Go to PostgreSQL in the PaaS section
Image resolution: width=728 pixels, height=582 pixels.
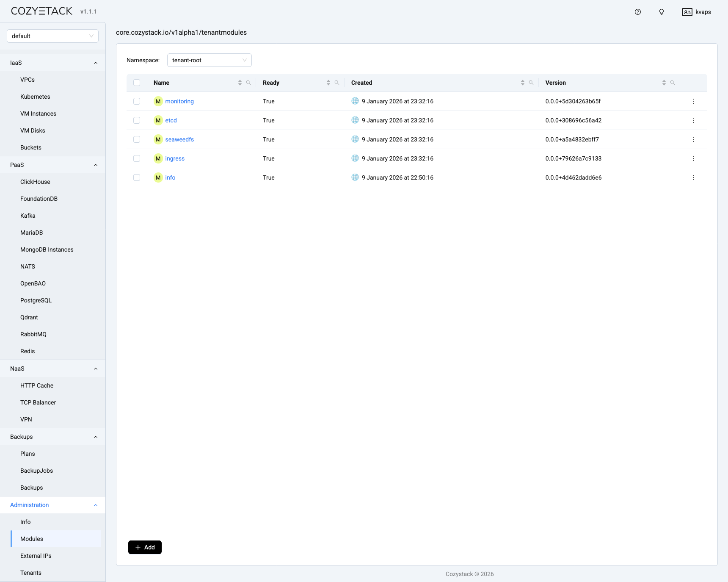pos(36,300)
